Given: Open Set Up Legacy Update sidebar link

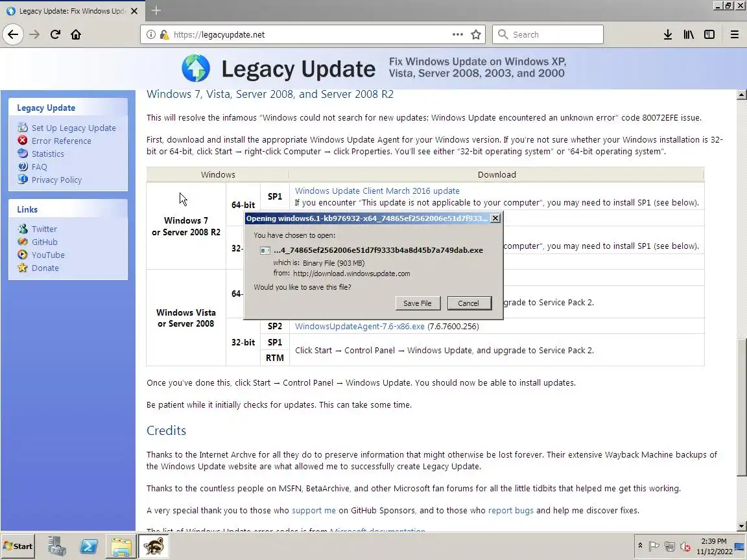Looking at the screenshot, I should pos(73,128).
